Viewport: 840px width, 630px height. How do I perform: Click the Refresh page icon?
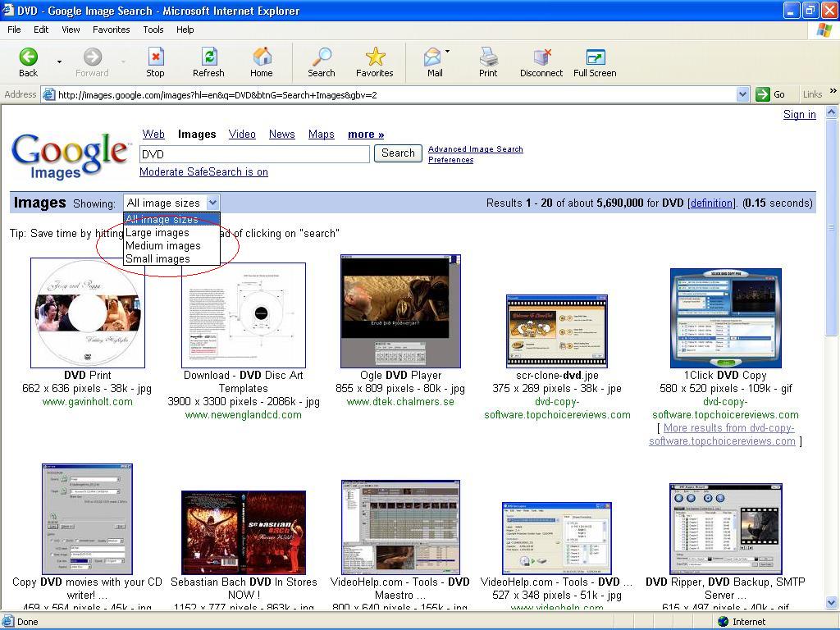pos(209,57)
